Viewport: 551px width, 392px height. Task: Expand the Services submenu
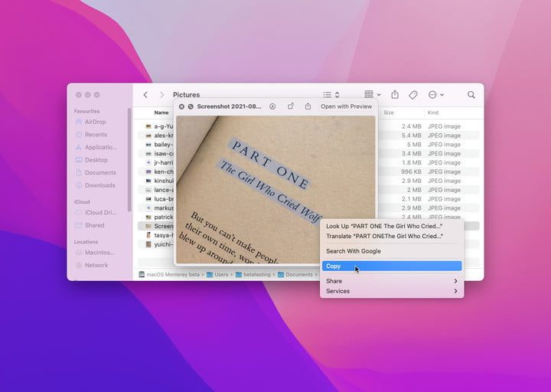click(391, 291)
